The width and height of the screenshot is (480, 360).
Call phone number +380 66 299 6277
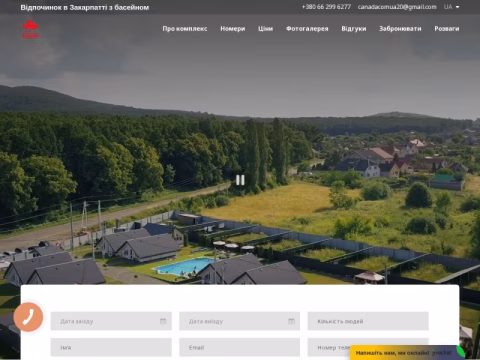point(326,7)
